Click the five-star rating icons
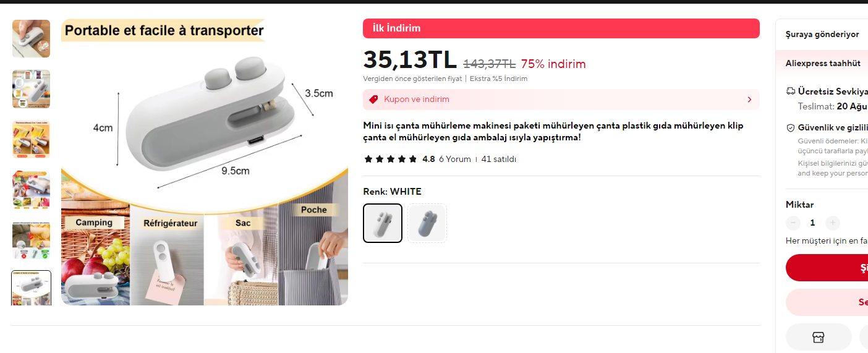The image size is (868, 353). click(391, 159)
